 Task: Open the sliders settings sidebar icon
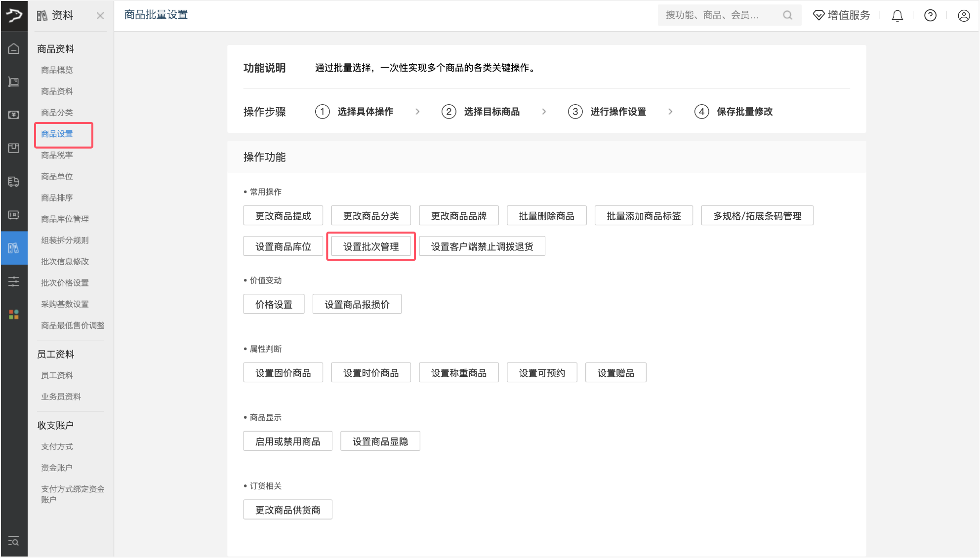(14, 281)
